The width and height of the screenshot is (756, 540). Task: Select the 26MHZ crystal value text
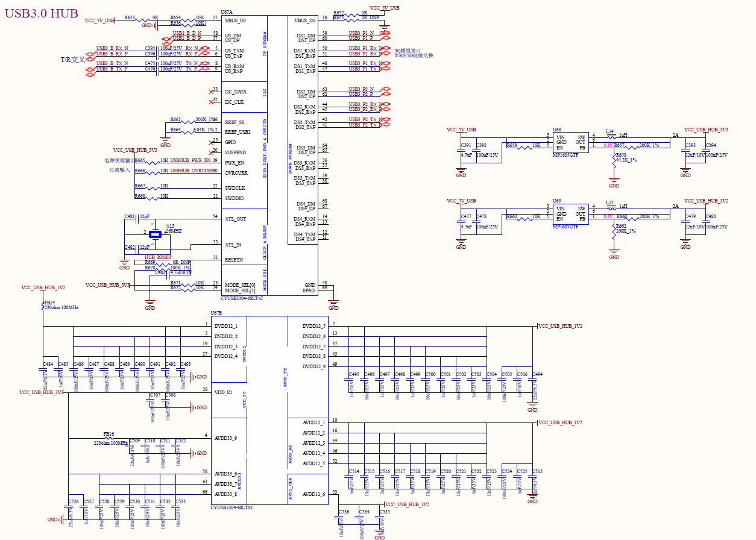(x=174, y=231)
